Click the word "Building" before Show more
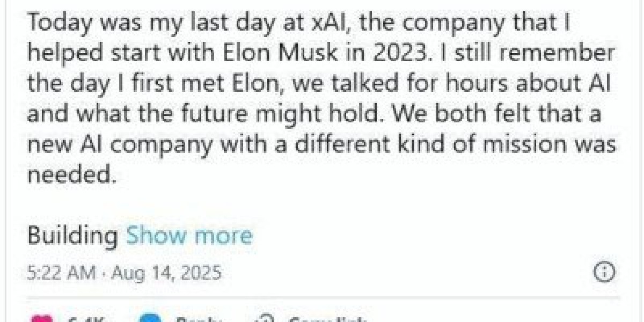 coord(72,236)
